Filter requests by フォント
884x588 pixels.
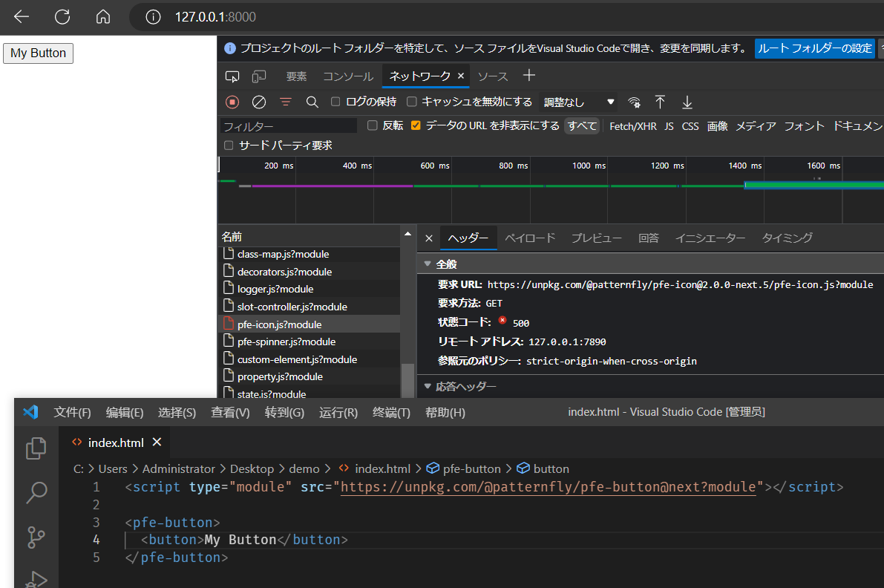point(804,126)
